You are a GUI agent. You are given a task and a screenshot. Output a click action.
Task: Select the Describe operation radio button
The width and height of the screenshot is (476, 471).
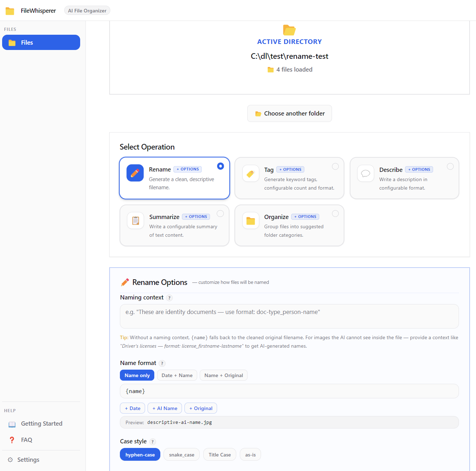(450, 167)
